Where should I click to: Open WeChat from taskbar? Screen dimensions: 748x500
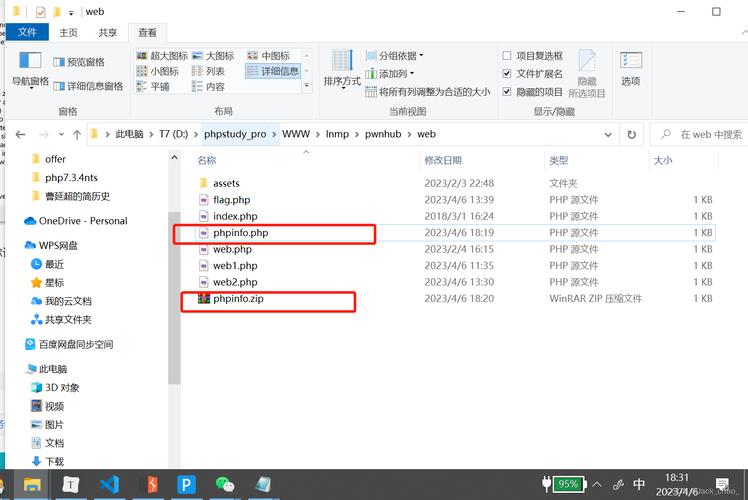pyautogui.click(x=225, y=485)
